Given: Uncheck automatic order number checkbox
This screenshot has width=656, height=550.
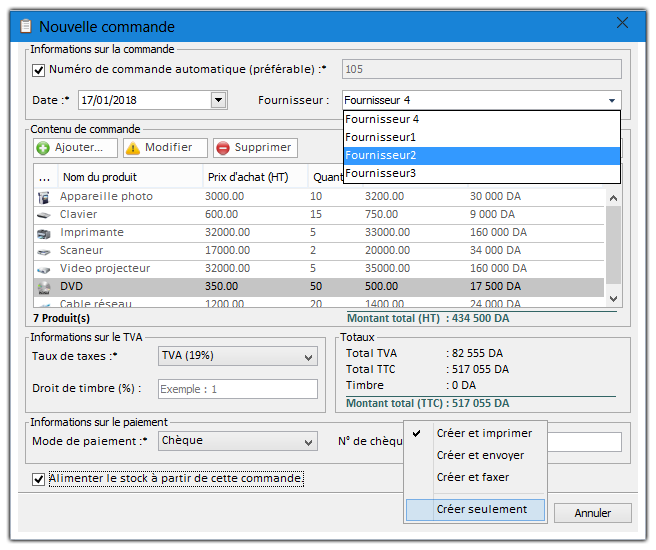Looking at the screenshot, I should coord(39,70).
